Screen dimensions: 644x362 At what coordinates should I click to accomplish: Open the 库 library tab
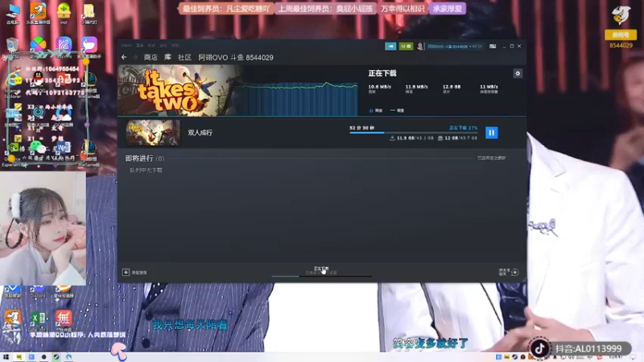pyautogui.click(x=167, y=57)
